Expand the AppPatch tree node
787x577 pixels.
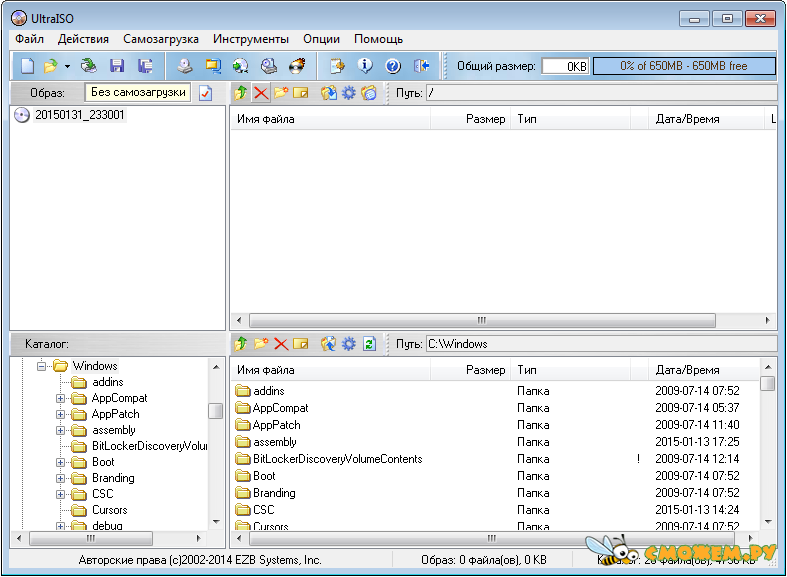pos(60,414)
